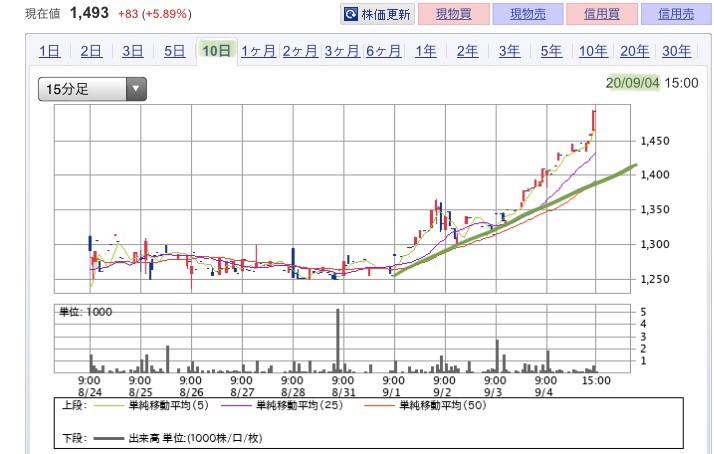The image size is (714, 454).
Task: Click the 9/1 date axis label
Action: coord(392,392)
